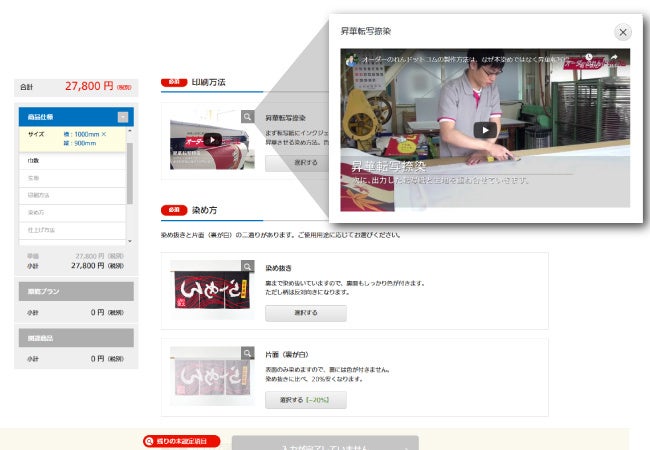The width and height of the screenshot is (650, 450).
Task: Select the 仕上げ方法 row in the spec list
Action: 72,230
